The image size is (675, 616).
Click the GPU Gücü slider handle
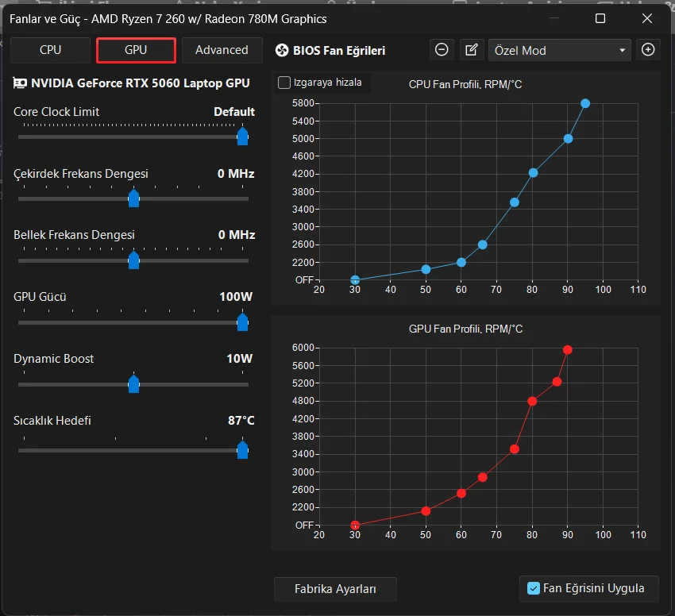coord(243,322)
